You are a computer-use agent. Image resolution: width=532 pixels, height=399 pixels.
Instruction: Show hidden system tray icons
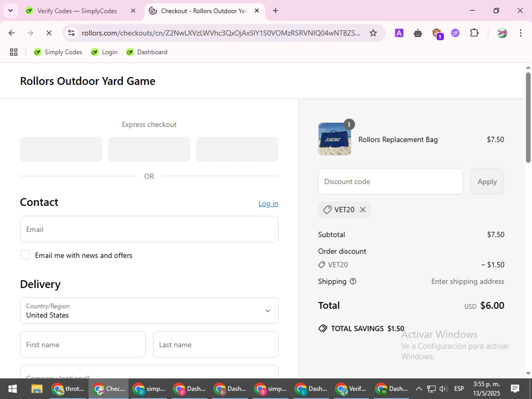tap(419, 389)
